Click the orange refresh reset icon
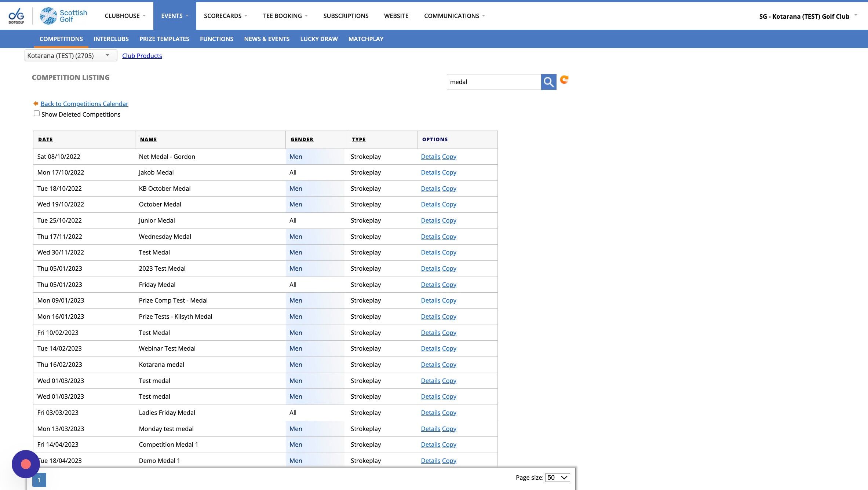868x490 pixels. [564, 80]
